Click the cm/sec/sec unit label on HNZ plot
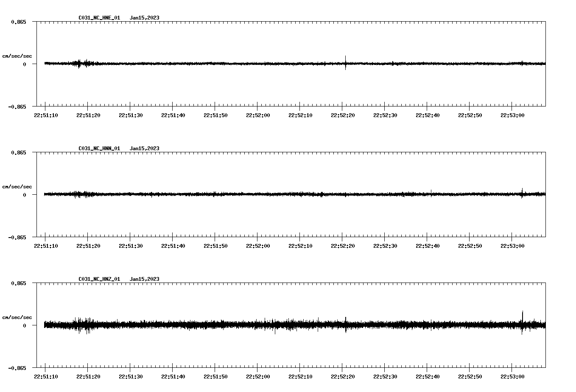 (x=17, y=316)
